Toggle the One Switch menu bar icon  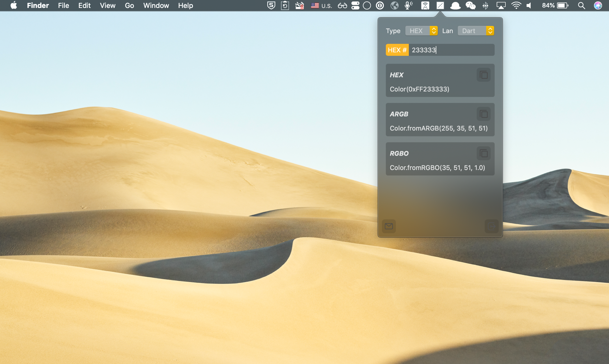355,6
